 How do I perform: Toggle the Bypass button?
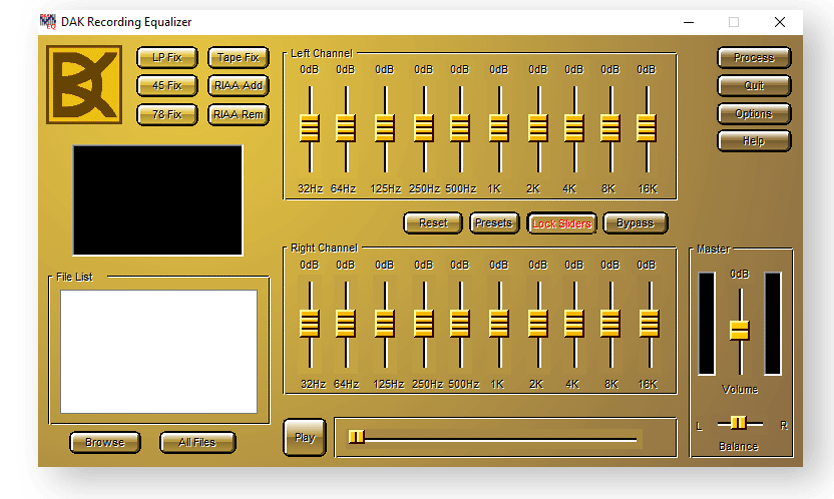[x=635, y=223]
